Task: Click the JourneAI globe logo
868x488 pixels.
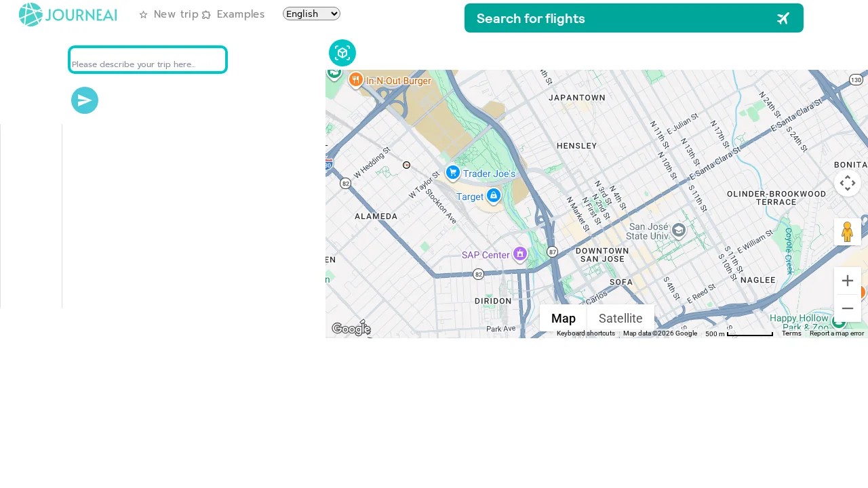Action: (31, 15)
